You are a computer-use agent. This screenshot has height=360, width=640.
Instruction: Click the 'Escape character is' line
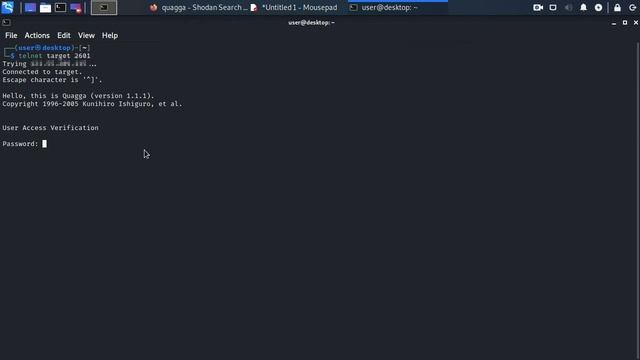[52, 80]
